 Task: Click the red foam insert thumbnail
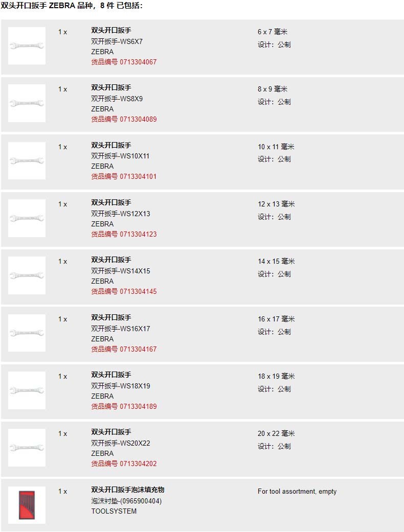pyautogui.click(x=27, y=505)
